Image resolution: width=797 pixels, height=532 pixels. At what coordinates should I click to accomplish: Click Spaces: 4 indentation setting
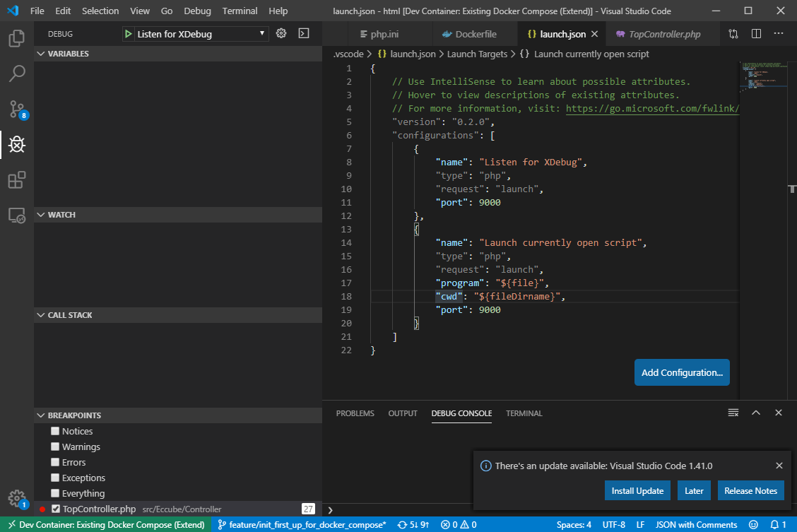[x=573, y=524]
